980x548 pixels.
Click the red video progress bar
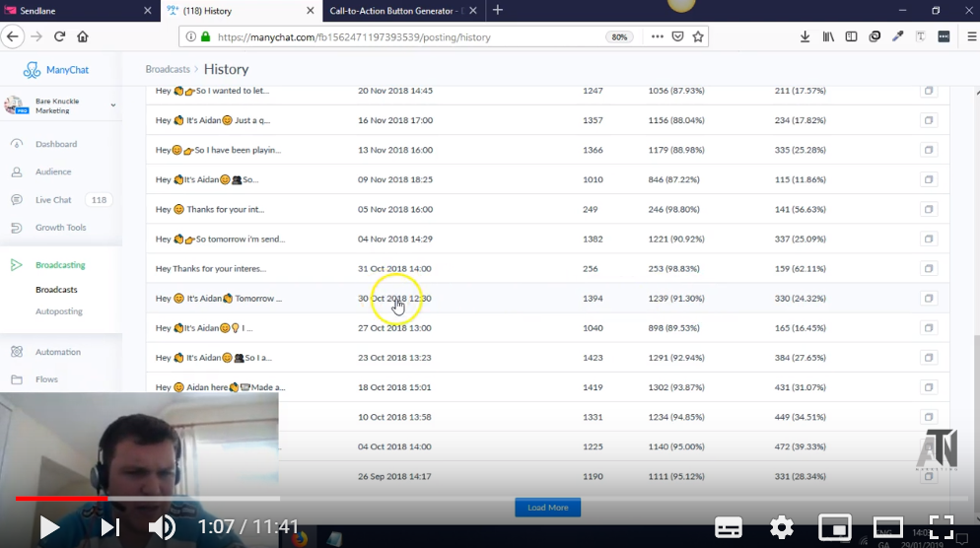(x=59, y=499)
